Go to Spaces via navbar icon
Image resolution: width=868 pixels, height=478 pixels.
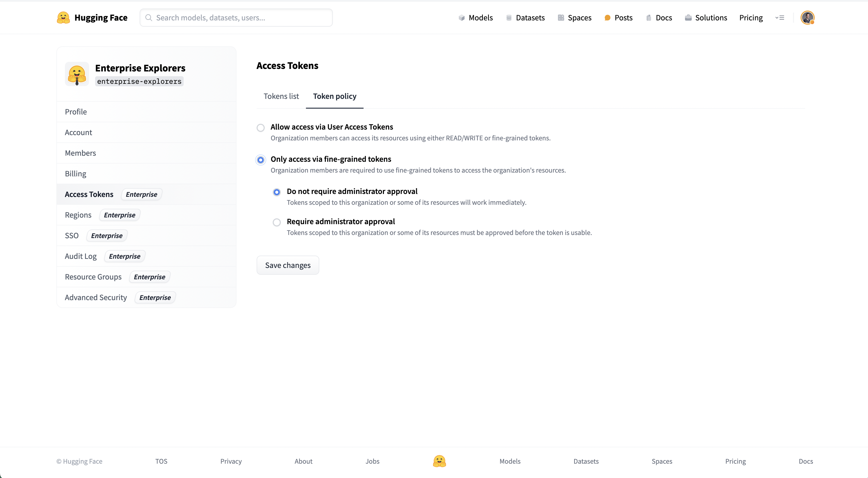coord(561,18)
